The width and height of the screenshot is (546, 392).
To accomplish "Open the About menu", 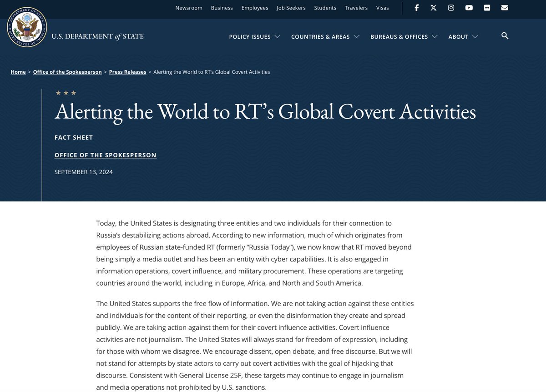I will coord(458,36).
